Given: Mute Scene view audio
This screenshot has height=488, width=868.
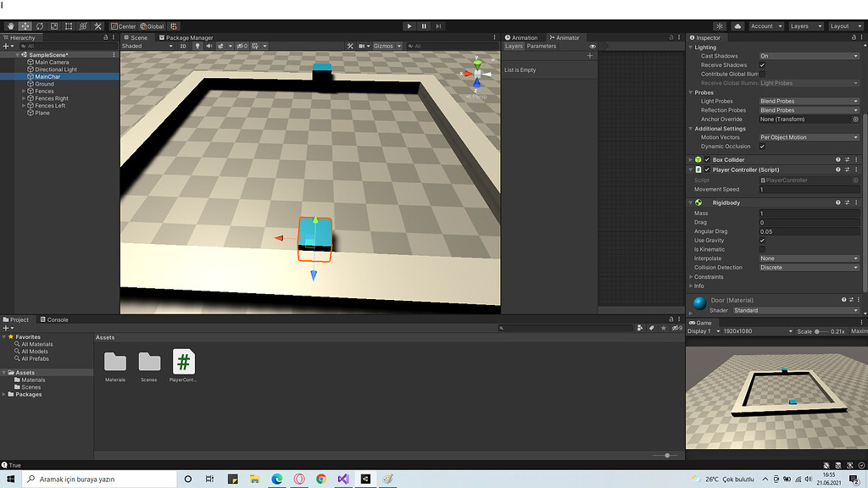Looking at the screenshot, I should click(209, 46).
